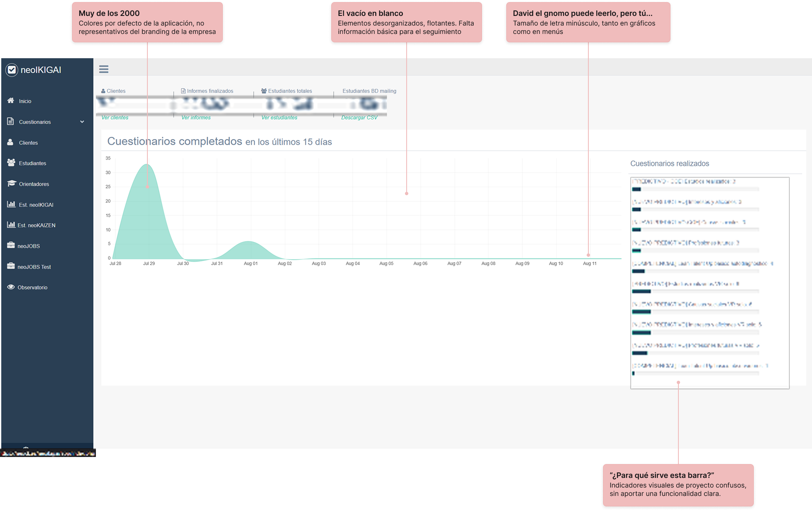This screenshot has height=511, width=812.
Task: Click the Estudiantes group icon in sidebar
Action: point(11,163)
